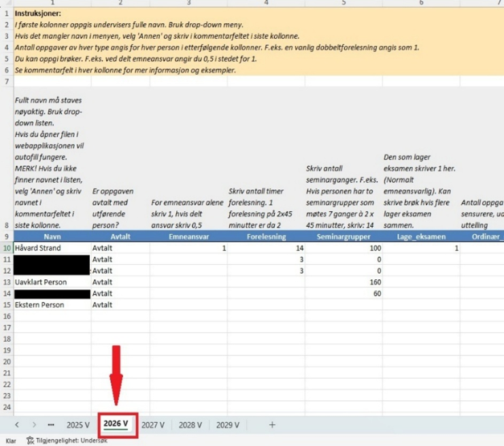Click the previous sheet arrow
This screenshot has width=504, height=446.
[17, 425]
